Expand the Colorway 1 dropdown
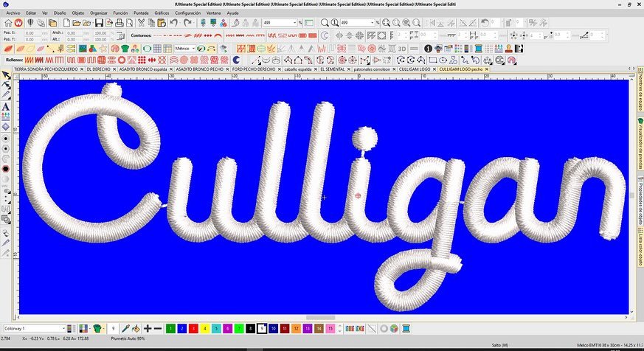644x351 pixels. pos(63,328)
